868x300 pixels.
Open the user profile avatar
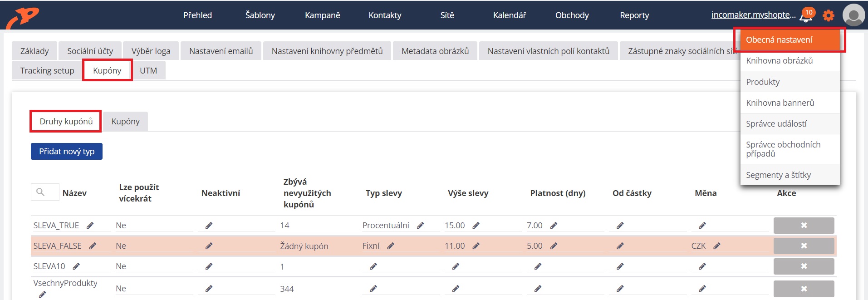pos(853,15)
